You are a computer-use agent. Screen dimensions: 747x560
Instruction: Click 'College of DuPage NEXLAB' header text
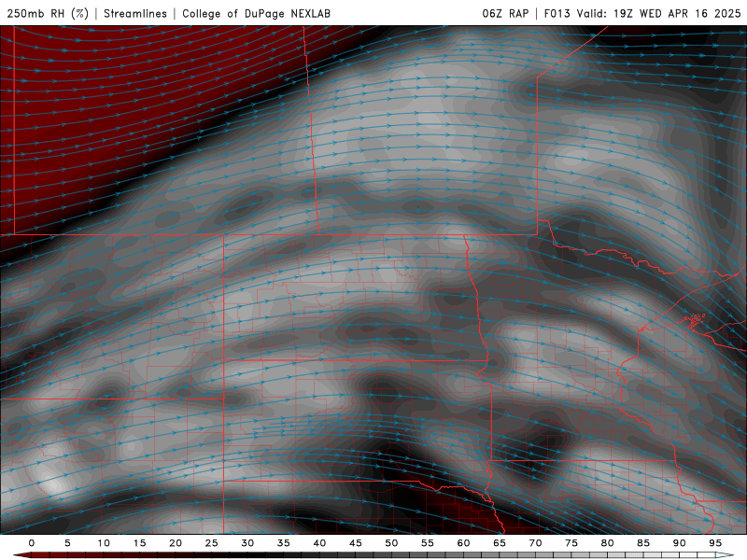[256, 13]
